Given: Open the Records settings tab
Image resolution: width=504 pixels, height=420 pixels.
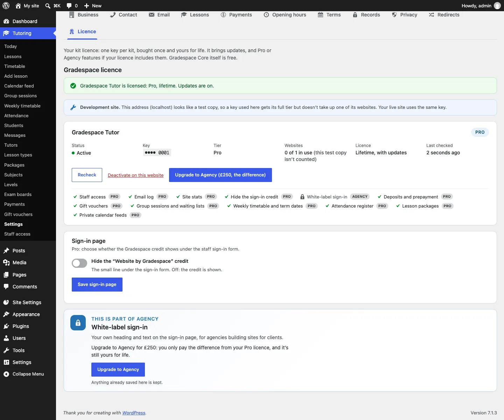Looking at the screenshot, I should pos(366,15).
